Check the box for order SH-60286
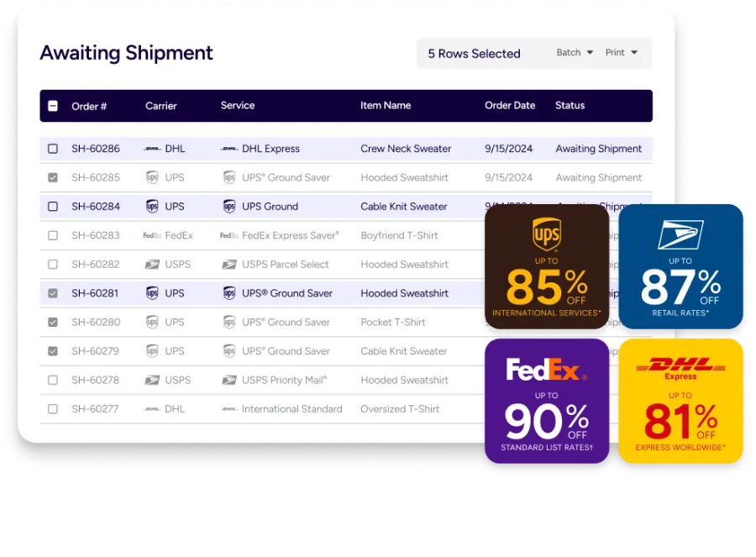 coord(53,149)
